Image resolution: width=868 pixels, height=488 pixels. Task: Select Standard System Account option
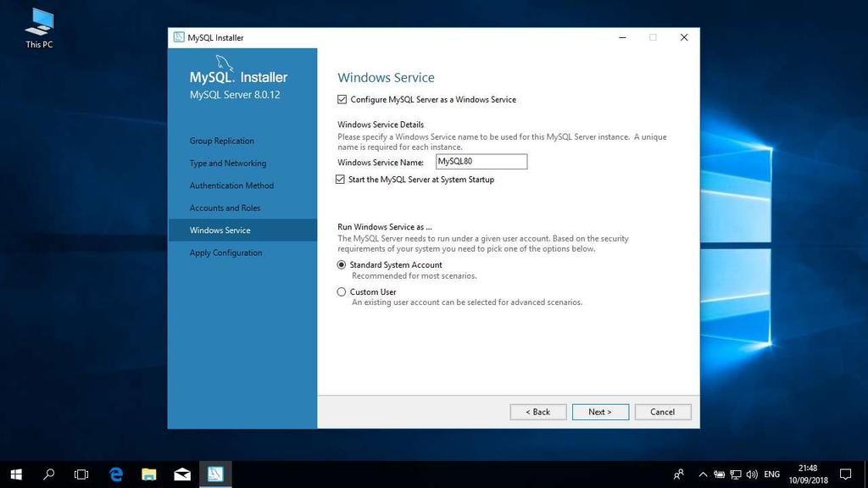[342, 265]
